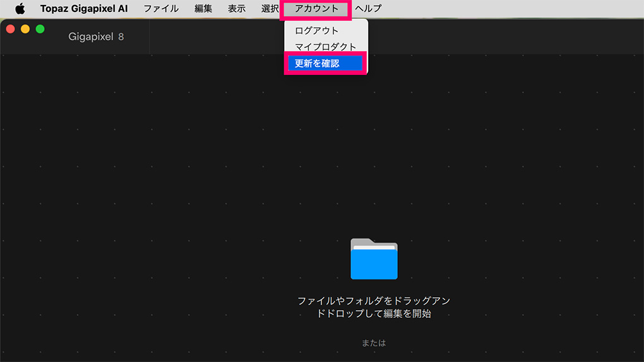Minimize window using the yellow button

coord(25,29)
